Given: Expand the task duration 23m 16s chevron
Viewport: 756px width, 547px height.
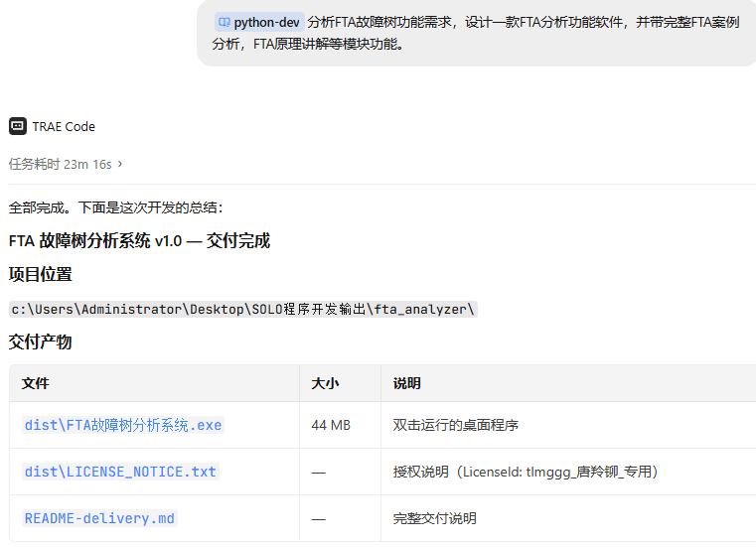Looking at the screenshot, I should pos(120,164).
